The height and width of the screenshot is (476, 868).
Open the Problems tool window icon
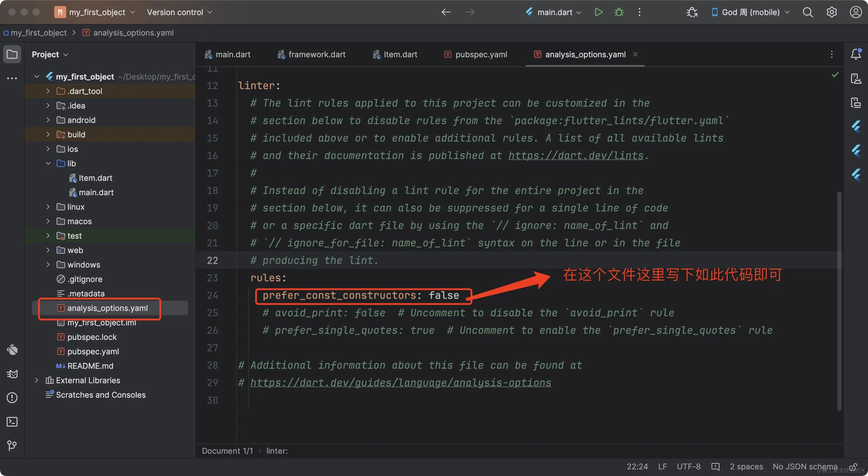[12, 397]
